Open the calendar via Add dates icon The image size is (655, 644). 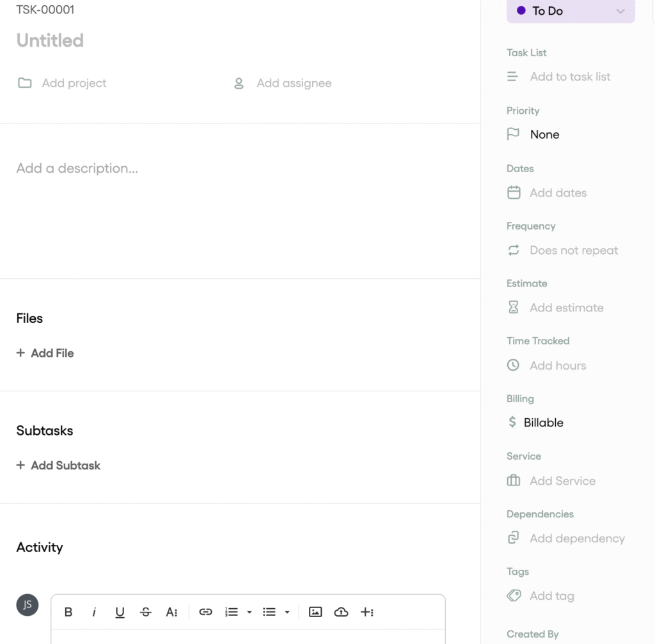[514, 192]
